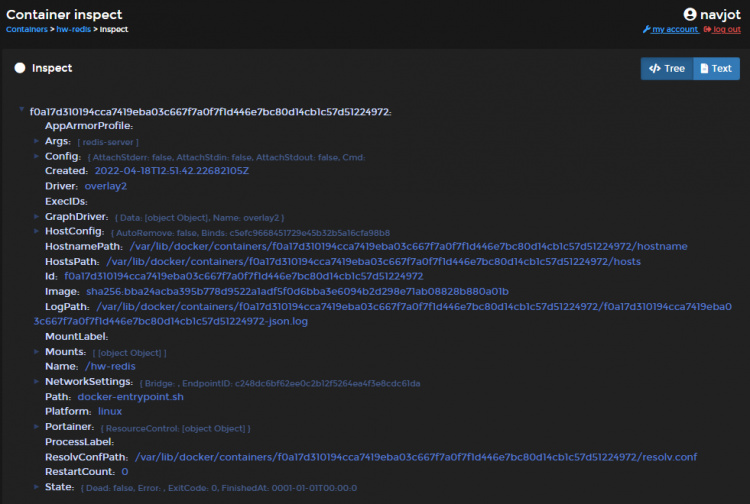Click the wrench icon next to my account
Viewport: 750px width, 504px height.
click(x=646, y=30)
